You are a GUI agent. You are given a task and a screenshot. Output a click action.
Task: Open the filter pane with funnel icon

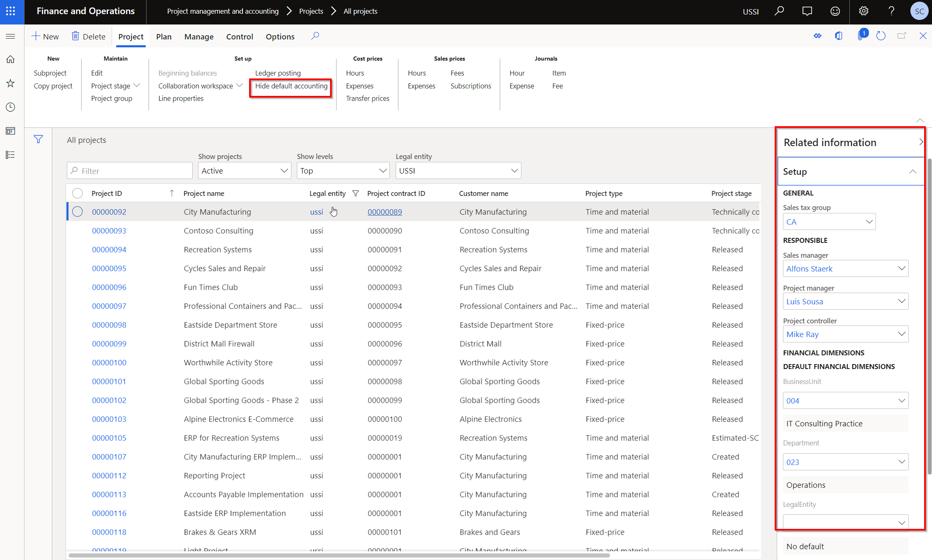38,139
